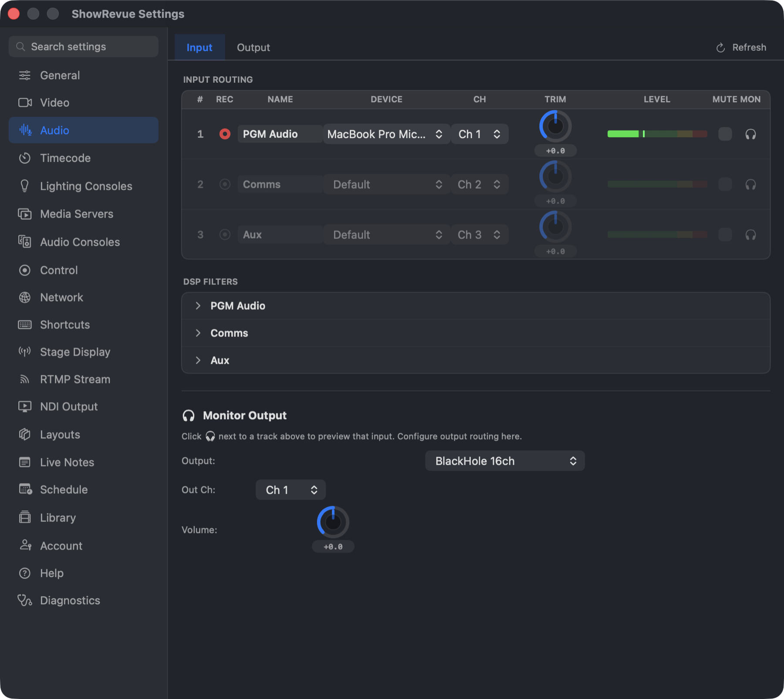784x699 pixels.
Task: Open Library via its sidebar icon
Action: (25, 517)
